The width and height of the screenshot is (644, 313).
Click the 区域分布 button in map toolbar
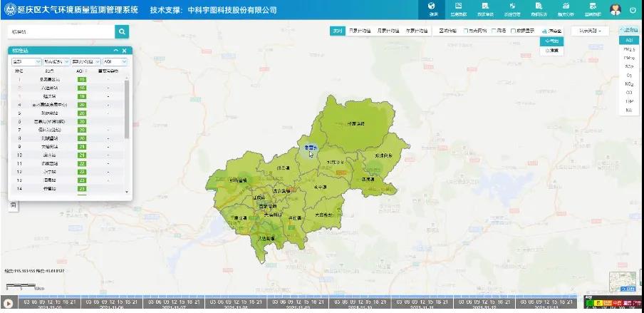point(447,31)
